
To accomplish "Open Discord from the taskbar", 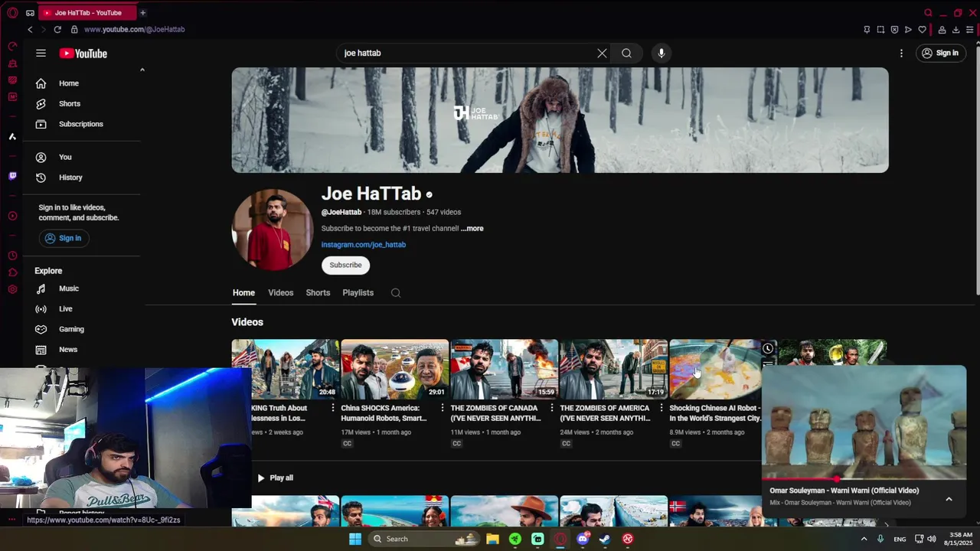I will click(583, 539).
